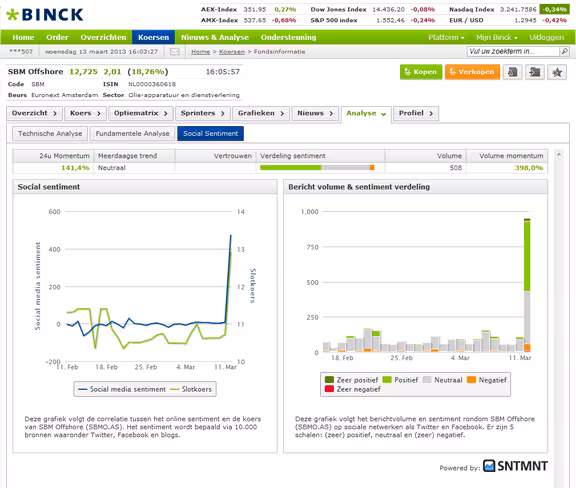Click the 141,4% momentum value
The height and width of the screenshot is (488, 576).
(75, 168)
